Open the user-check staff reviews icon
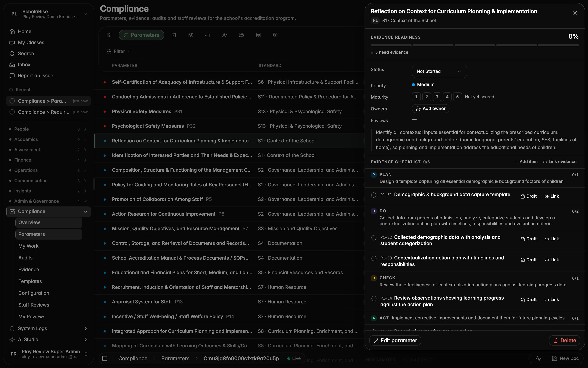 [x=224, y=35]
